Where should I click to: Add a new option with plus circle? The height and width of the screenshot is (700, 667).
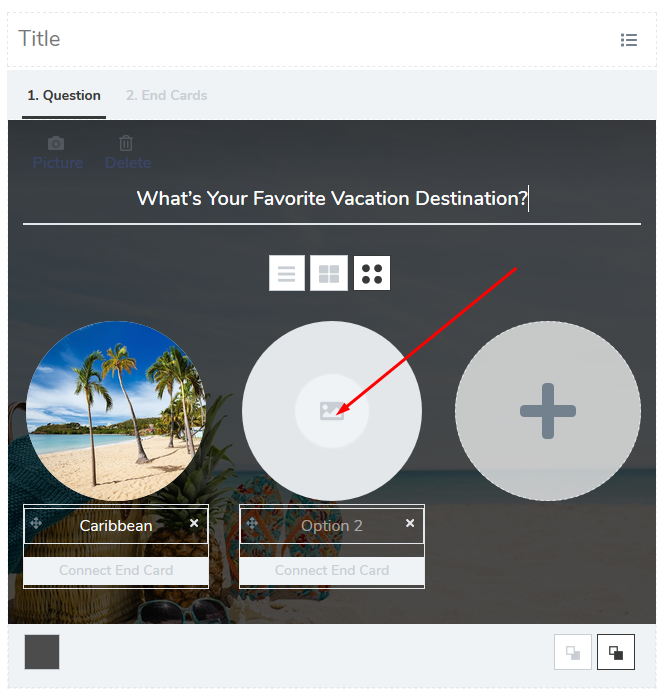pos(548,411)
